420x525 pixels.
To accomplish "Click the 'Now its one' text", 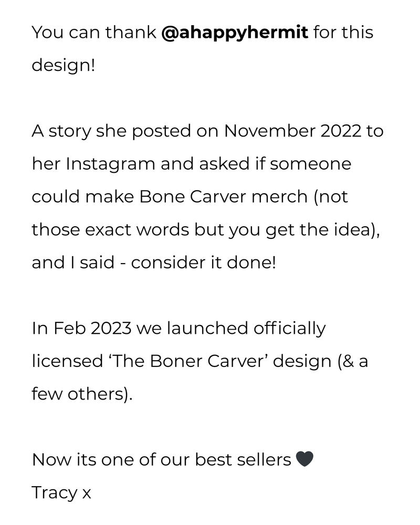I will 87,459.
